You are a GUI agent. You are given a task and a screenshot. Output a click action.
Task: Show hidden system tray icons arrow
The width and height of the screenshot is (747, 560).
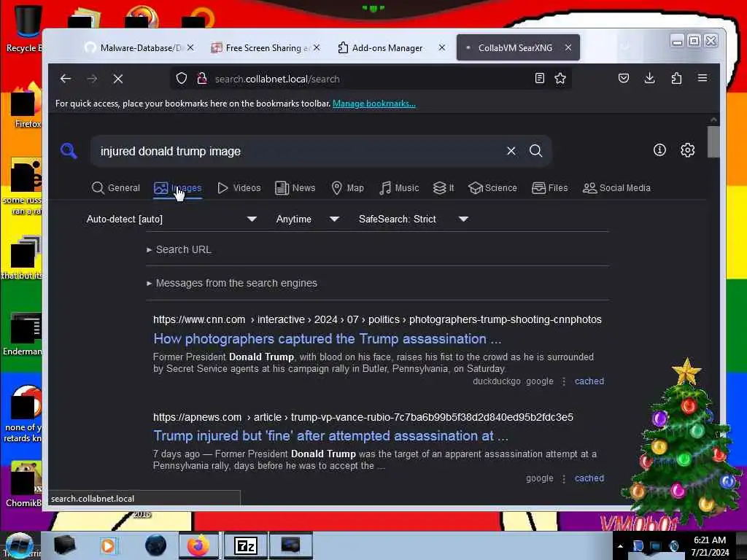[x=620, y=546]
